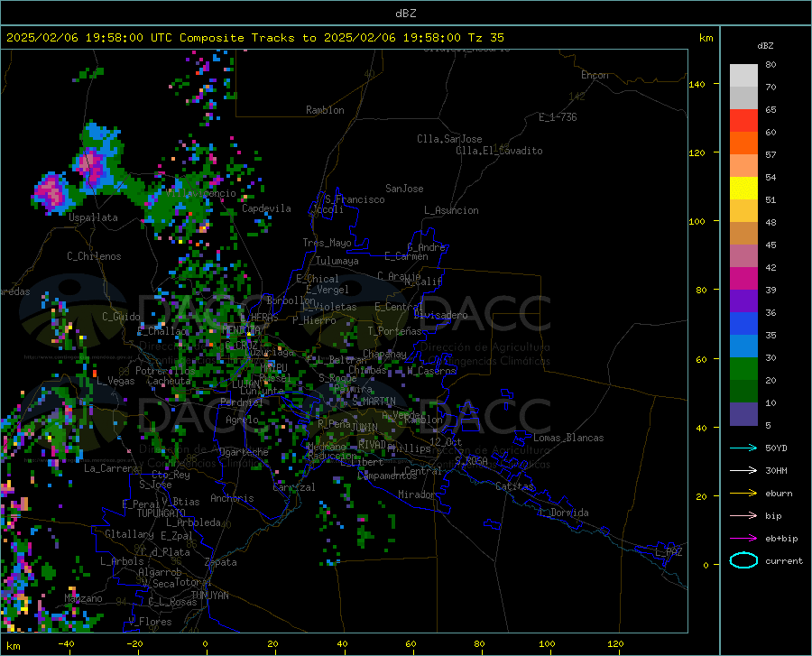Click the L_Dormida map label
The width and height of the screenshot is (812, 656).
563,513
